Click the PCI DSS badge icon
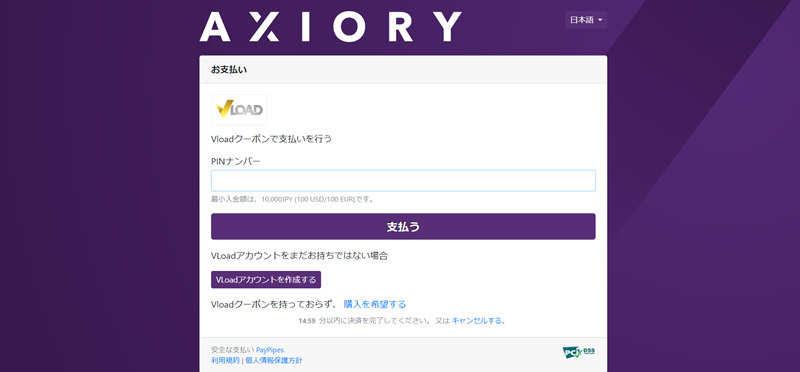800x372 pixels. coord(579,353)
